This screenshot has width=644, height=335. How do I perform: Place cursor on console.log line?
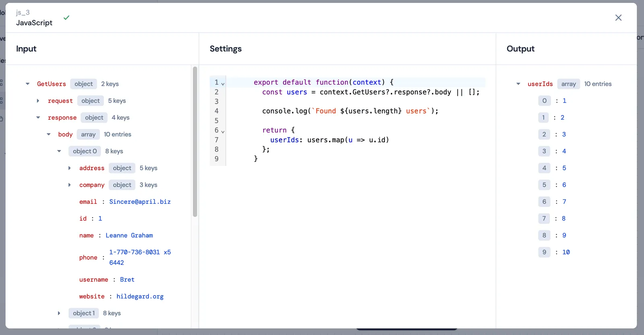click(350, 111)
